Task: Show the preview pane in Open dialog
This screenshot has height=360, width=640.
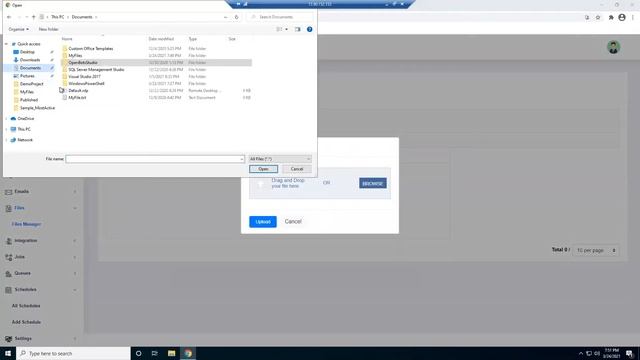Action: point(298,29)
